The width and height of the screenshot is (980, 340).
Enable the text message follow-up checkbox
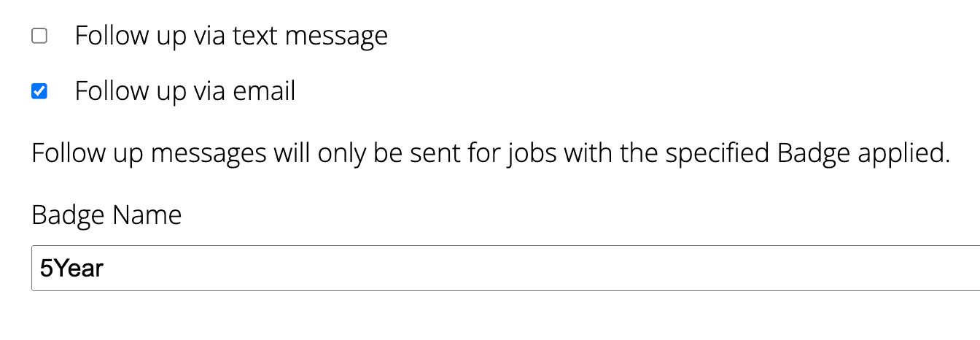coord(39,36)
